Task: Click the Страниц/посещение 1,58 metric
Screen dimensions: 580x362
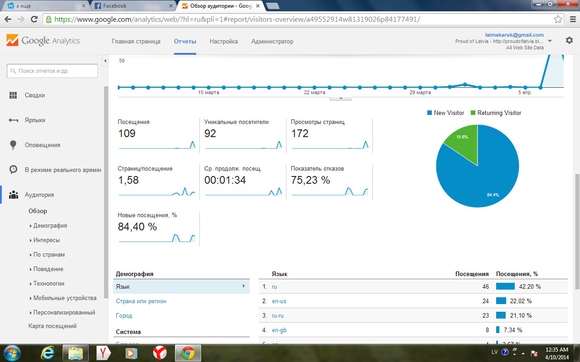Action: coord(157,182)
